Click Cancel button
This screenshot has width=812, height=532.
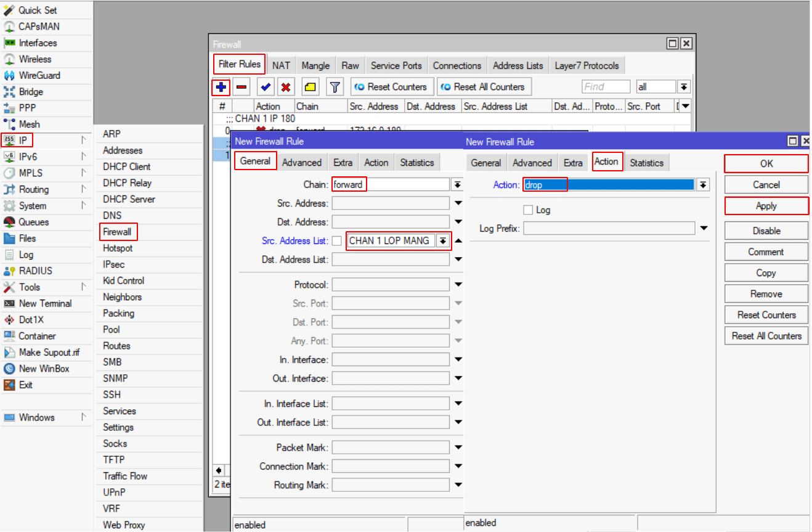(x=766, y=185)
